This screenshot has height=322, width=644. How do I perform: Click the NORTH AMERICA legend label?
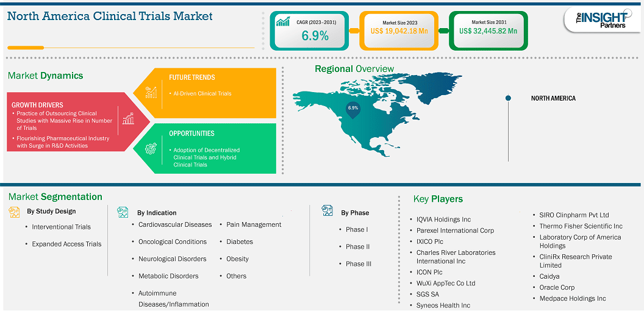[553, 98]
